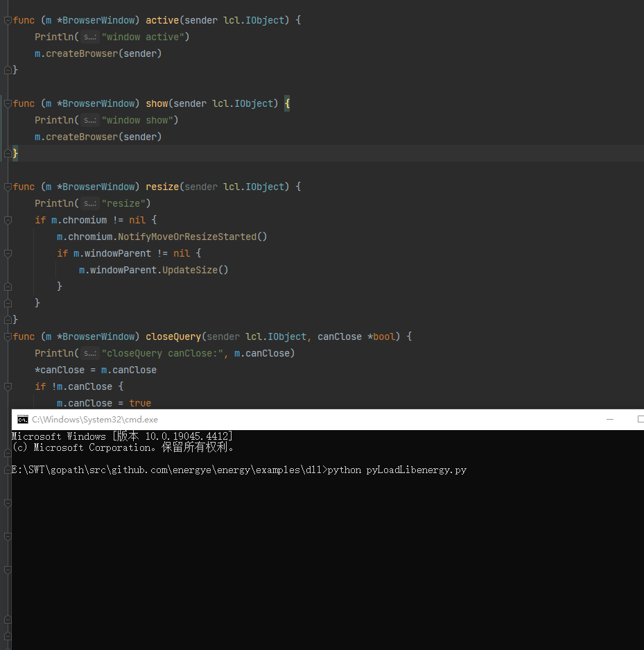Fold the 'if !m.canClose' block
Viewport: 644px width, 650px height.
coord(8,387)
